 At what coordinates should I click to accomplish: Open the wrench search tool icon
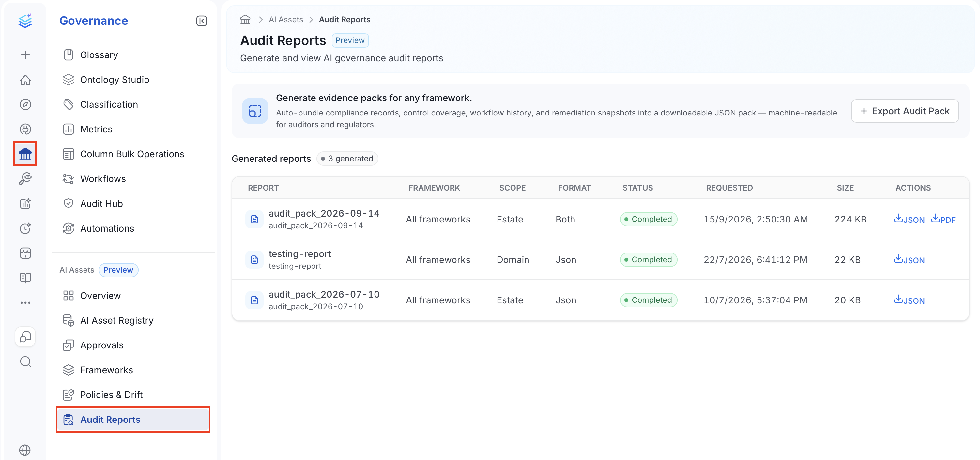tap(25, 178)
